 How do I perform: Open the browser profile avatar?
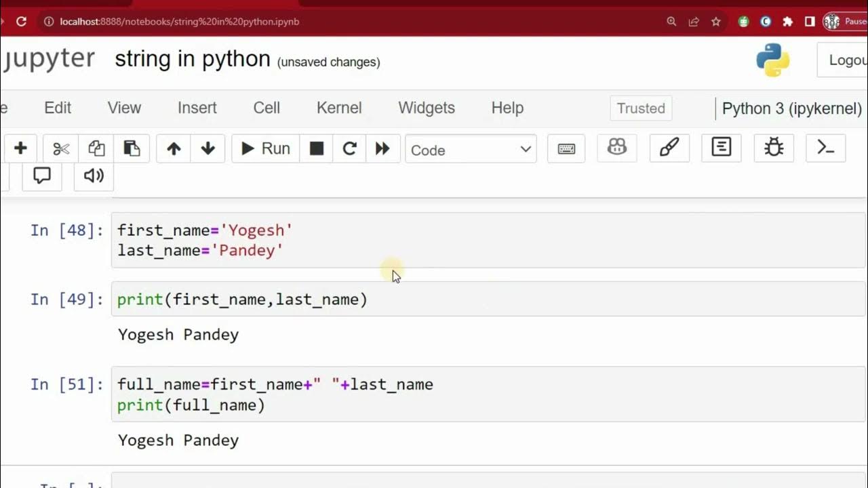pyautogui.click(x=832, y=22)
